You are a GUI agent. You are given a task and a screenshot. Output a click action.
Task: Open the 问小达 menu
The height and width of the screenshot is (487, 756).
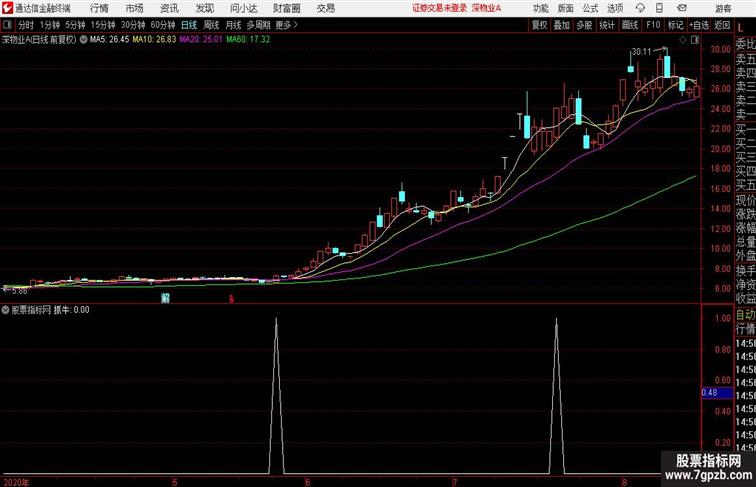coord(243,8)
